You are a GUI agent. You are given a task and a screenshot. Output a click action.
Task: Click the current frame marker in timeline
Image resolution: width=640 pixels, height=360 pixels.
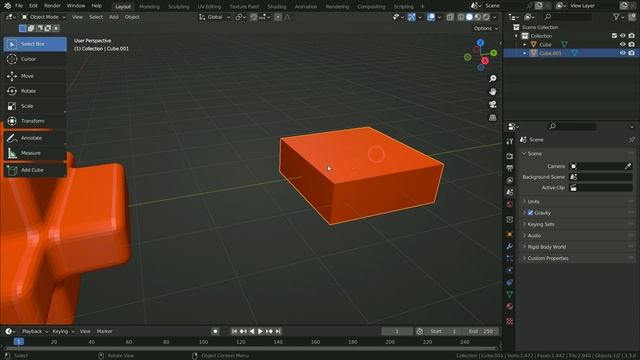coord(18,342)
